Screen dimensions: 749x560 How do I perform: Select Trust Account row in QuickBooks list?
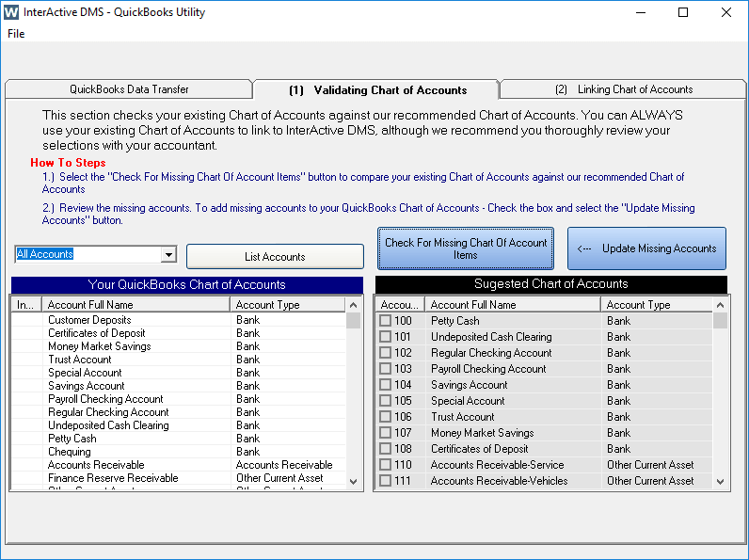pos(178,360)
